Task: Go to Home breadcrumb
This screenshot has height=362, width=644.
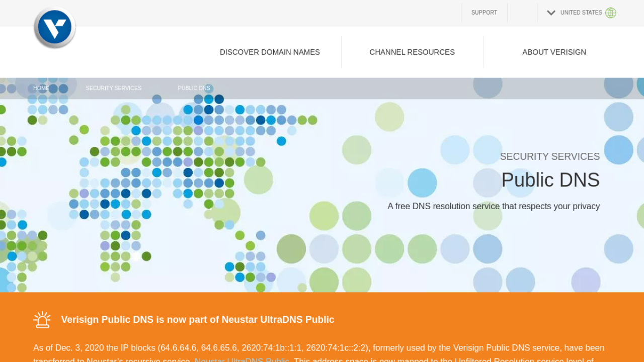Action: click(x=41, y=88)
